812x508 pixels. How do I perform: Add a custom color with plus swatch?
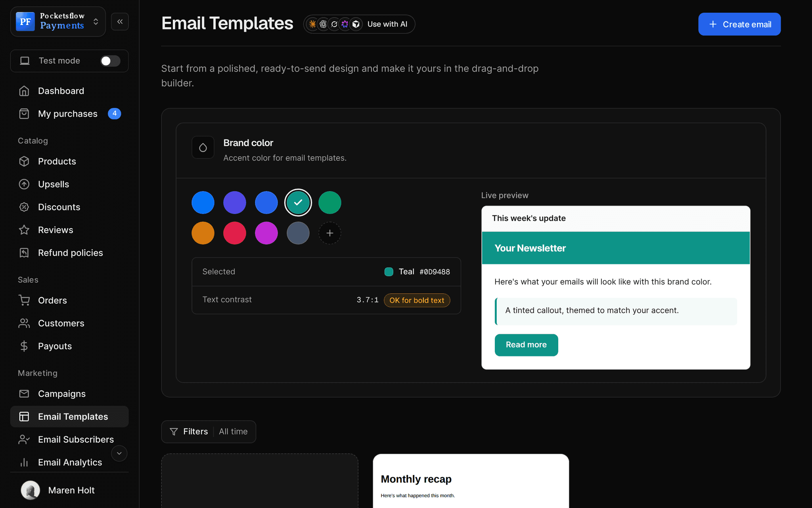[330, 233]
